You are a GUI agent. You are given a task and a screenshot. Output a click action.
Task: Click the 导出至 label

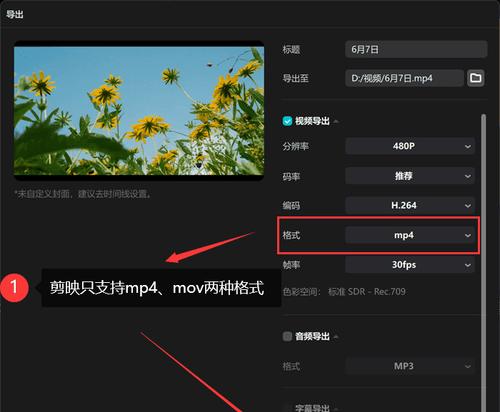295,79
